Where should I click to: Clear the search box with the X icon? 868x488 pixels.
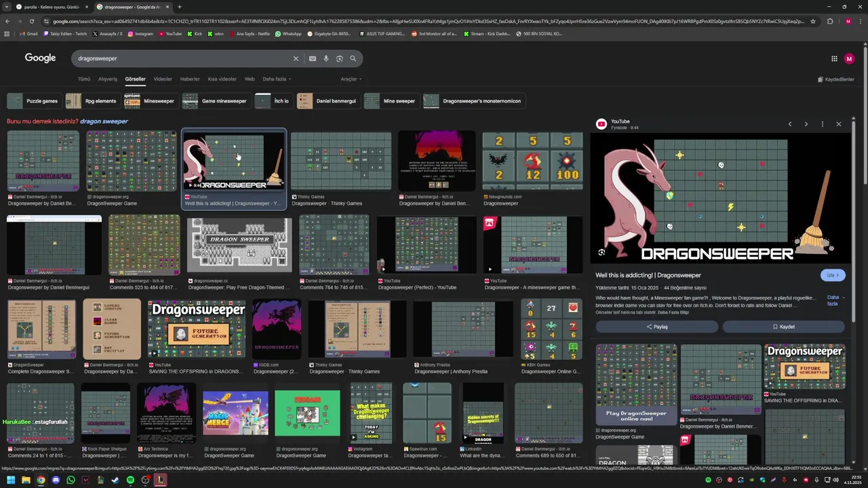pyautogui.click(x=296, y=58)
